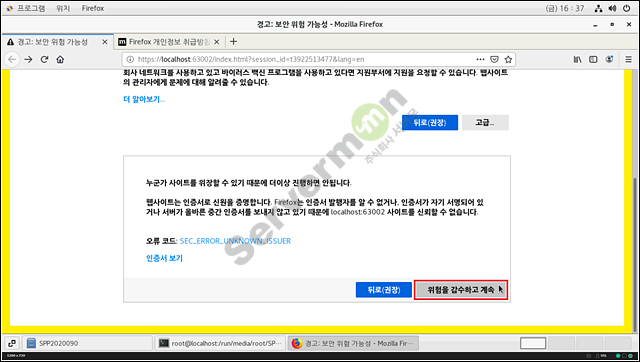
Task: Open the SEC_ERROR_UNKNOWN_ISSUER error code link
Action: coord(235,241)
